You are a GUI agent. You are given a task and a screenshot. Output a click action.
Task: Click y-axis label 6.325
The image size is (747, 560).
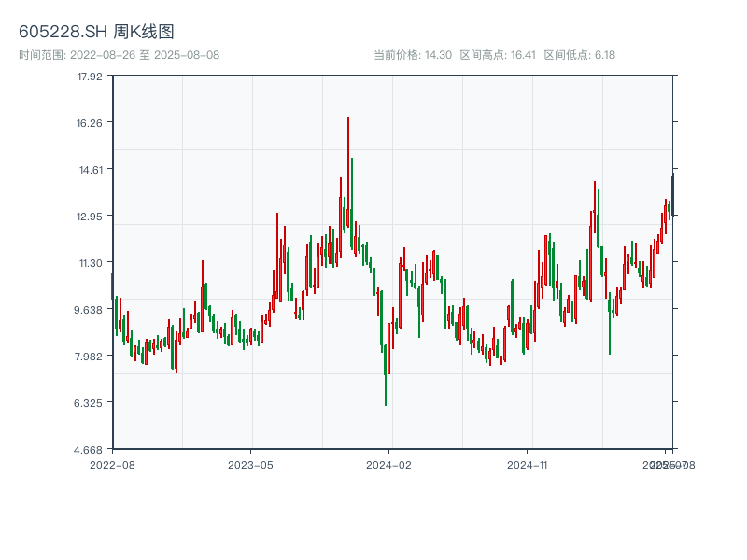[x=88, y=403]
